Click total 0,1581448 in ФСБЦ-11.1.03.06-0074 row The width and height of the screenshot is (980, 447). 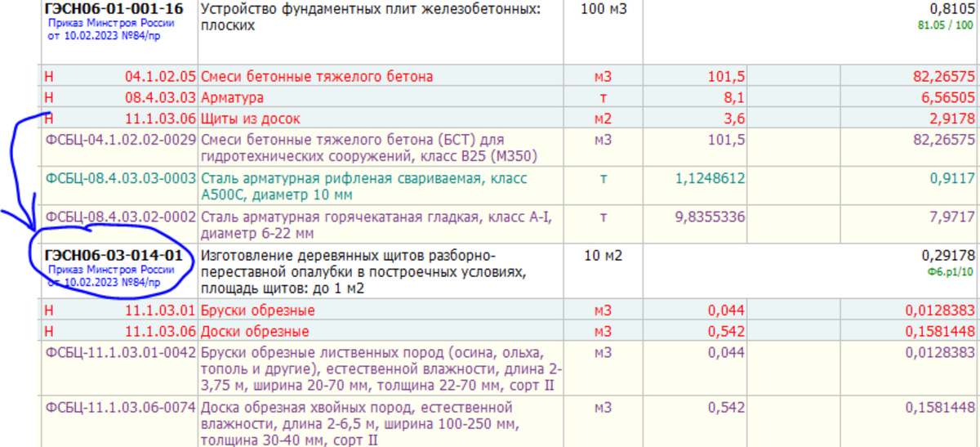click(941, 407)
